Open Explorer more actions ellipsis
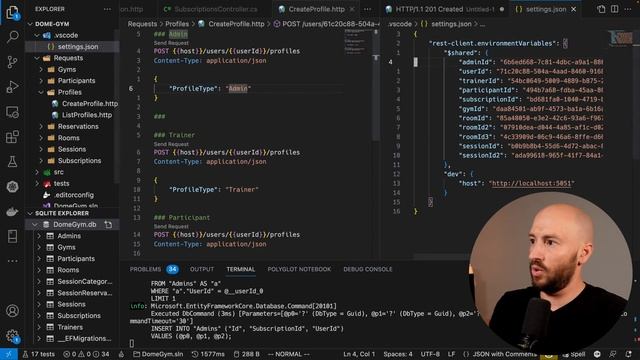The width and height of the screenshot is (640, 360). [x=107, y=9]
